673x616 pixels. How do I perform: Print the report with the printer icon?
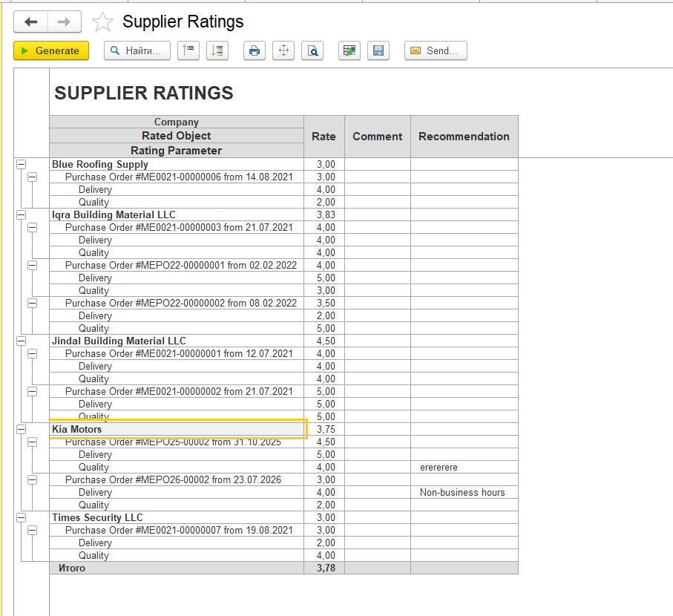point(255,50)
